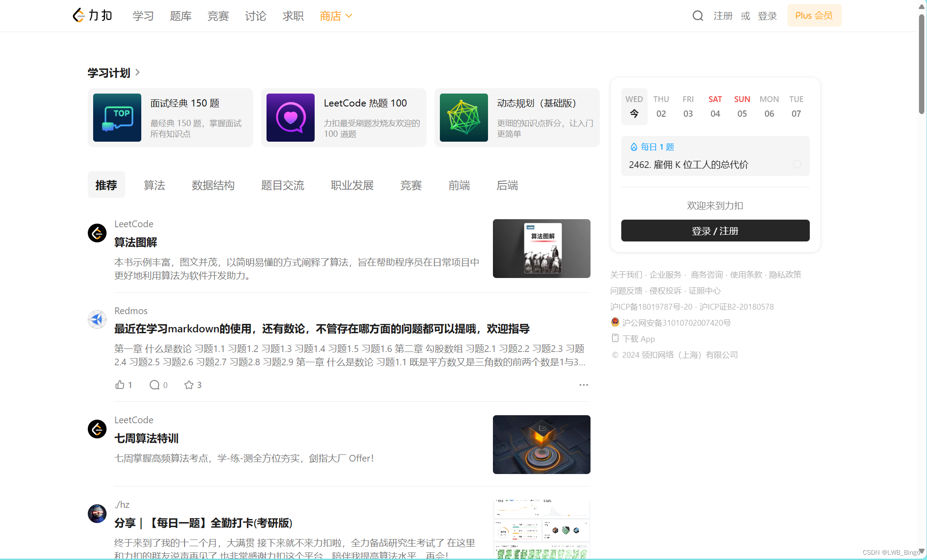927x560 pixels.
Task: Expand 学习计划 with the chevron arrow
Action: click(138, 72)
